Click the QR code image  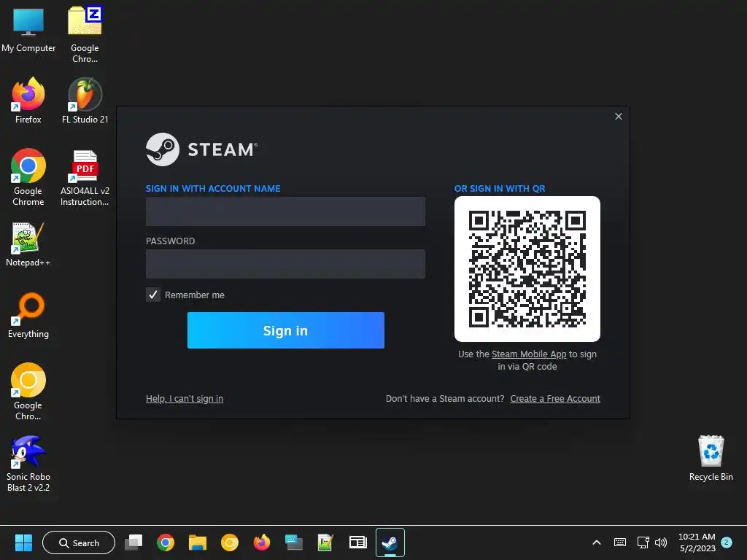click(x=527, y=269)
